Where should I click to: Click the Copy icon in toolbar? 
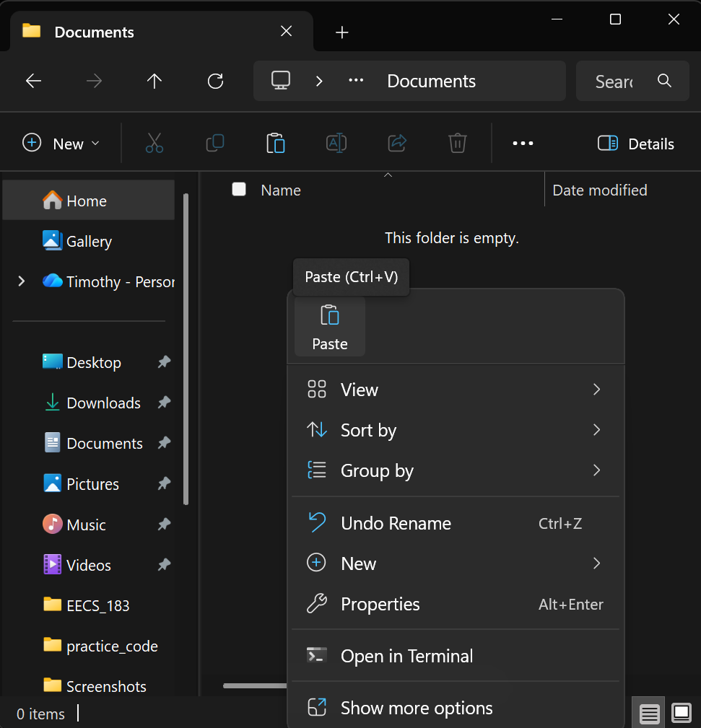[215, 143]
